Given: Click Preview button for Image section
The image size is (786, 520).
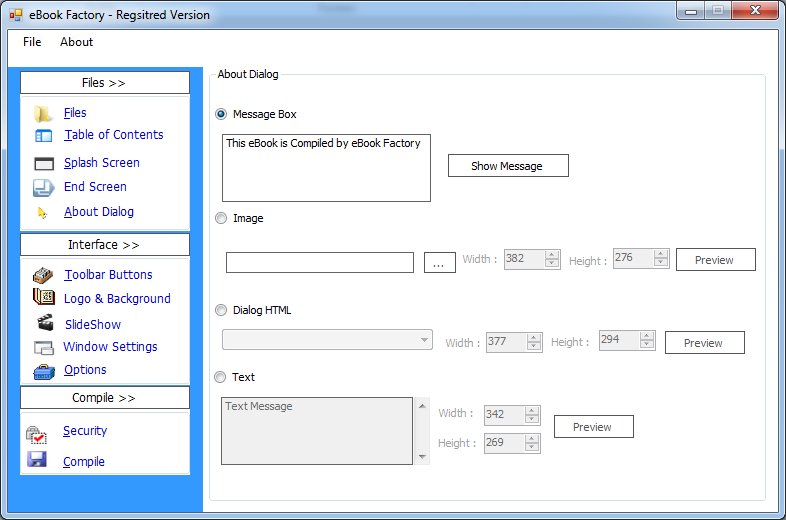Looking at the screenshot, I should [715, 260].
